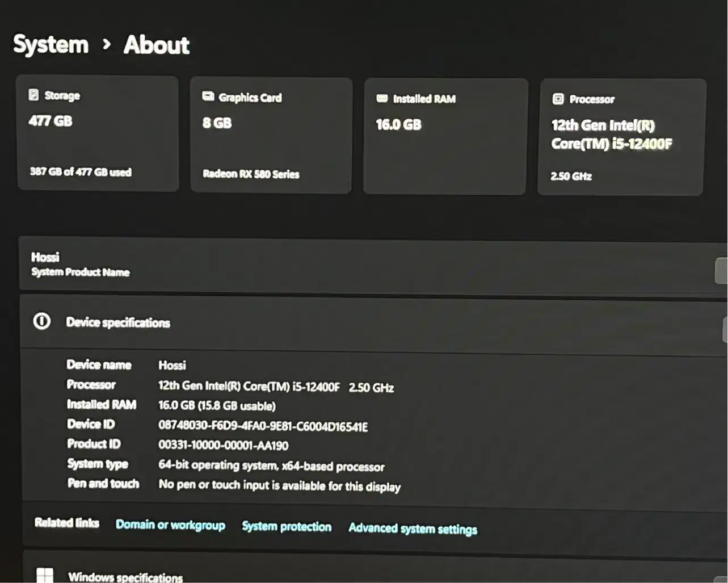Click the Graphics Card icon
The height and width of the screenshot is (583, 728).
(208, 96)
